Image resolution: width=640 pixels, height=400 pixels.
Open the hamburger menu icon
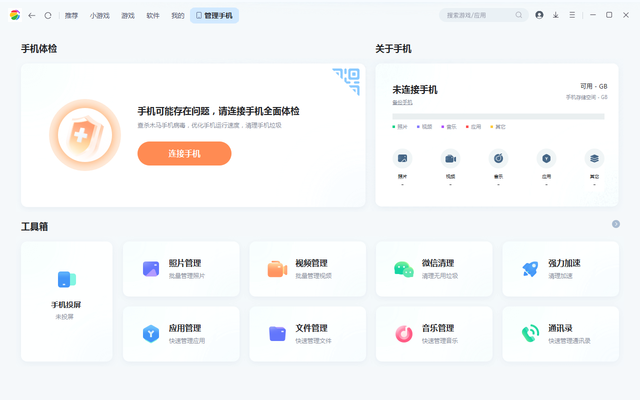coord(572,15)
